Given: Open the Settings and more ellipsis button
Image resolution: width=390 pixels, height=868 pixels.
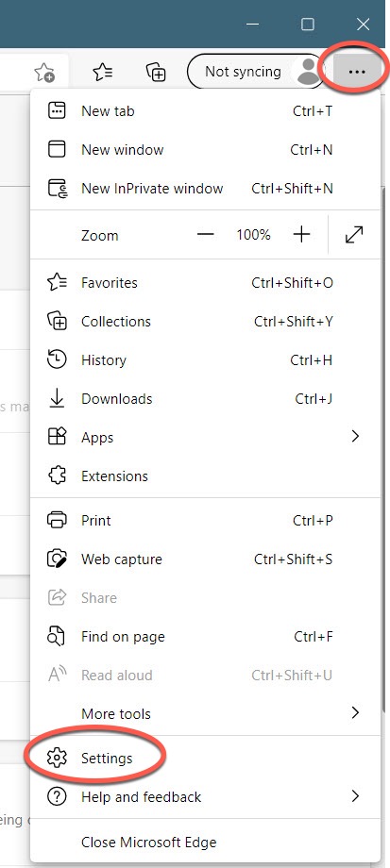Looking at the screenshot, I should [x=357, y=72].
